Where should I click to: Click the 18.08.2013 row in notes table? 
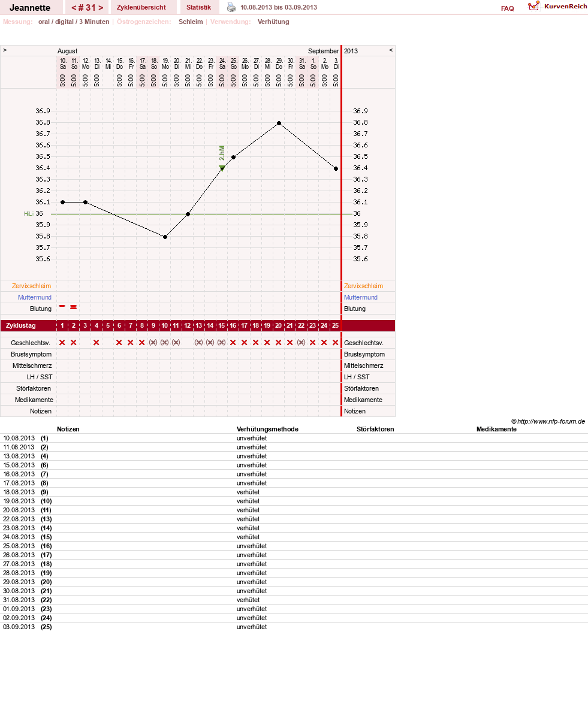pos(294,492)
